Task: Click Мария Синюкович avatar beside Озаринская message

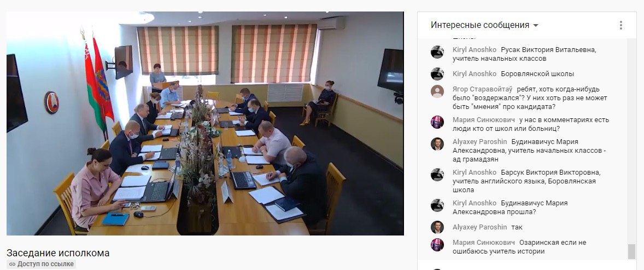Action: tap(437, 245)
